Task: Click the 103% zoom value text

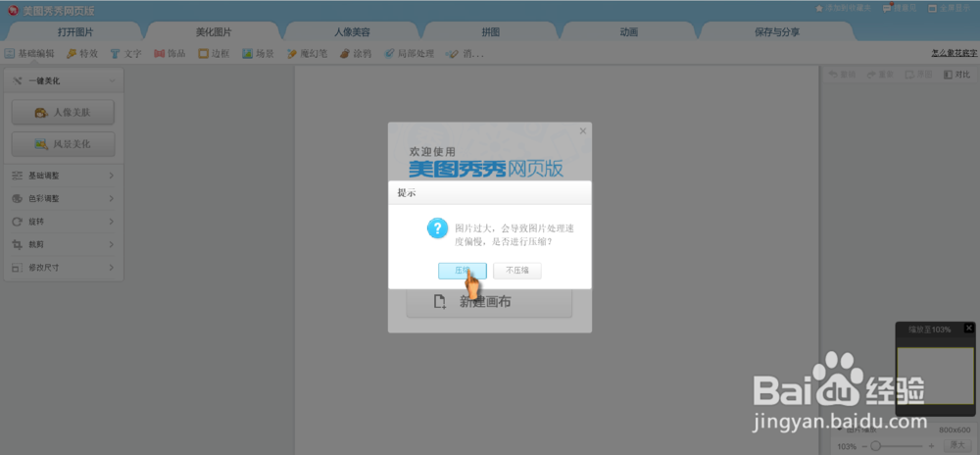Action: 847,446
